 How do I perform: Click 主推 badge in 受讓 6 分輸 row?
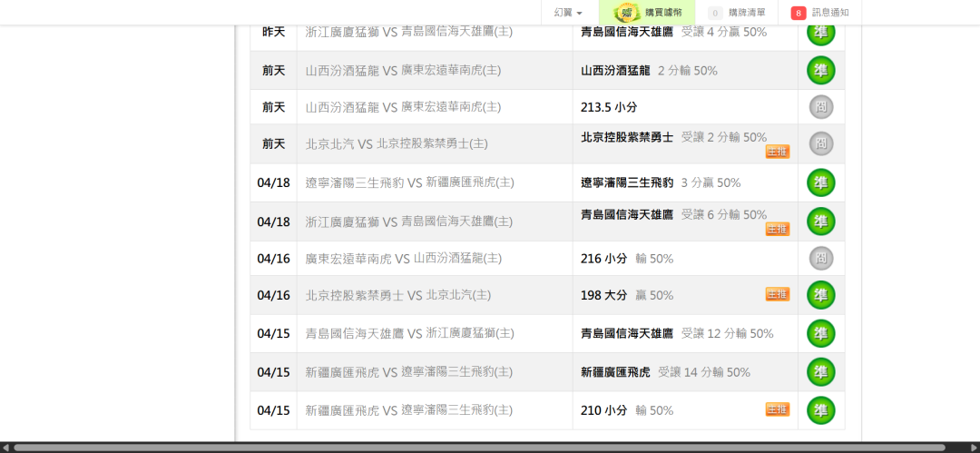click(x=778, y=229)
